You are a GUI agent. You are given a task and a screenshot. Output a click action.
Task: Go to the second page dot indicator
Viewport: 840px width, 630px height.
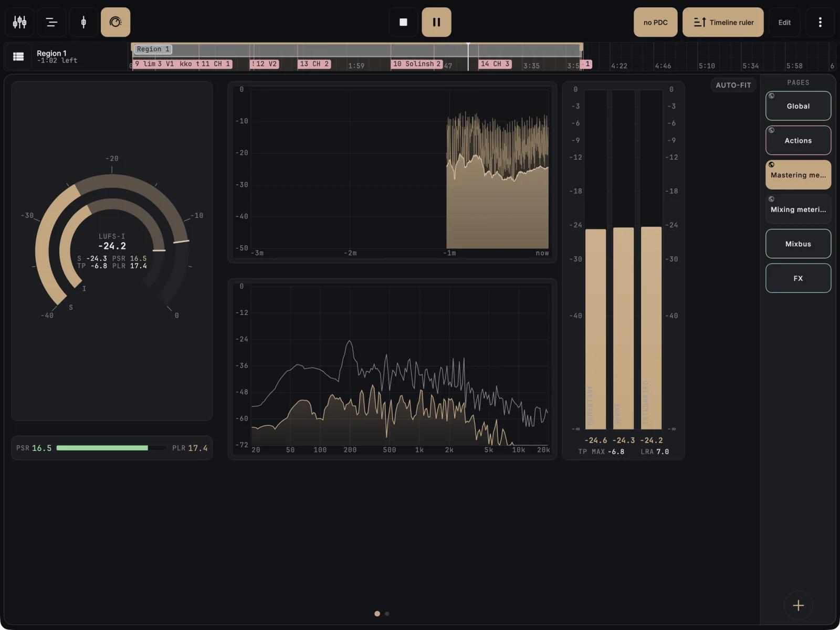pos(387,613)
